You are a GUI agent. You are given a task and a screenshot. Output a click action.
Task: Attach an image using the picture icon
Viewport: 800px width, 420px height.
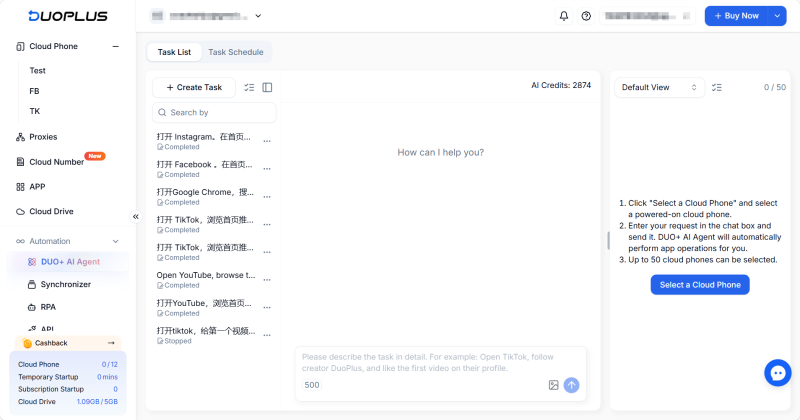point(554,385)
